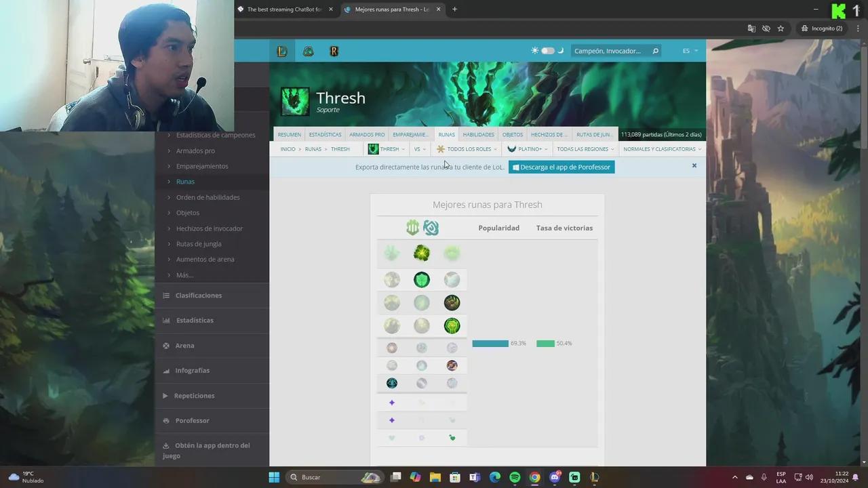
Task: Click the Biscuit Delivery rune icon
Action: tap(452, 365)
